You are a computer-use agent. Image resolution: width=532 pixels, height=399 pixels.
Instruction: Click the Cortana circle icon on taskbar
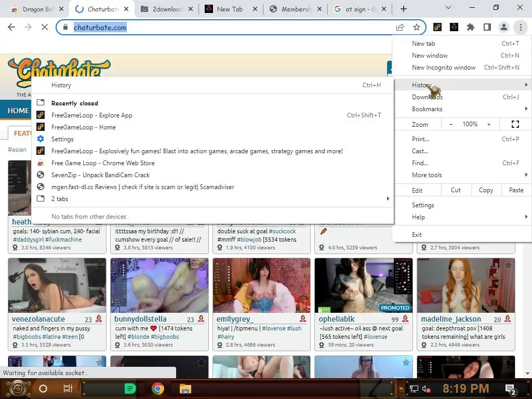click(43, 389)
